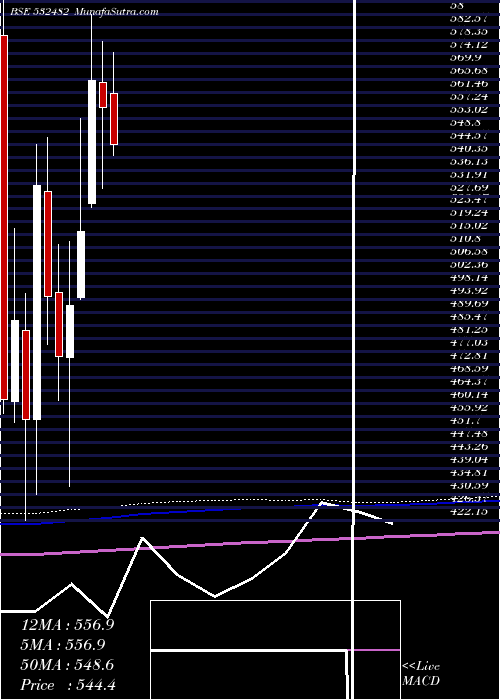Click the 569.9 price axis label
This screenshot has height=700, width=500.
[467, 58]
